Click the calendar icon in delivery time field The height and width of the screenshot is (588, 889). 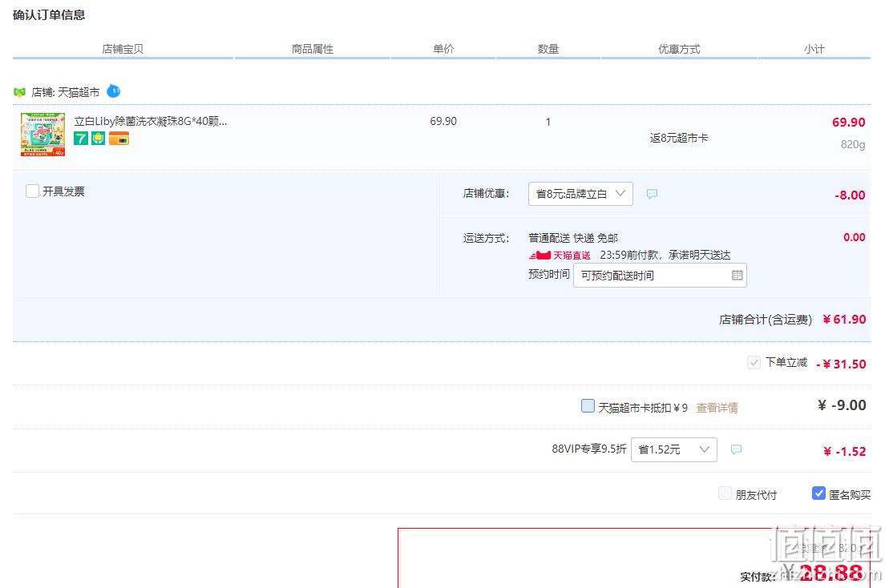(737, 276)
